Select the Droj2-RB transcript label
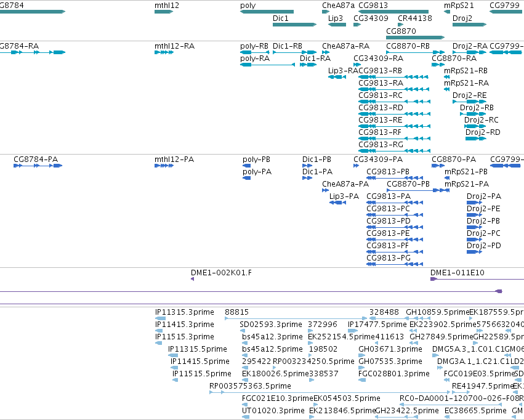 click(x=477, y=108)
